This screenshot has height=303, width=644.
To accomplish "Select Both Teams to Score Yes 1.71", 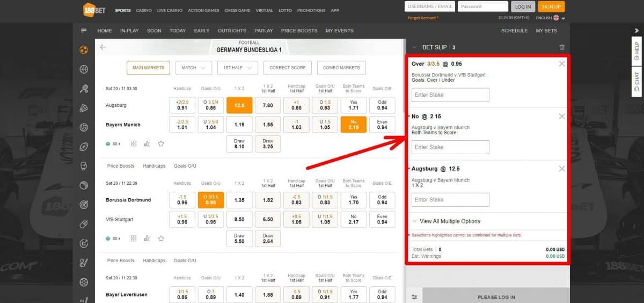I will pos(354,105).
